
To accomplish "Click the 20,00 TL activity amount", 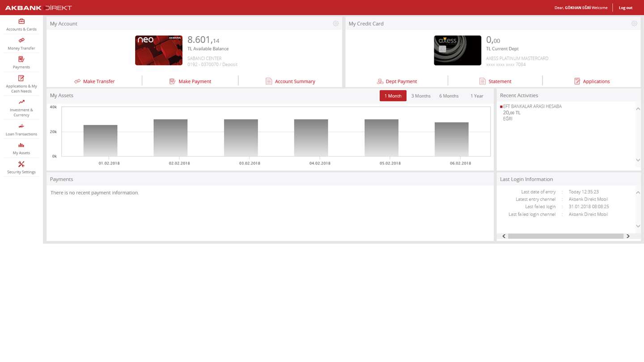I will pos(512,113).
